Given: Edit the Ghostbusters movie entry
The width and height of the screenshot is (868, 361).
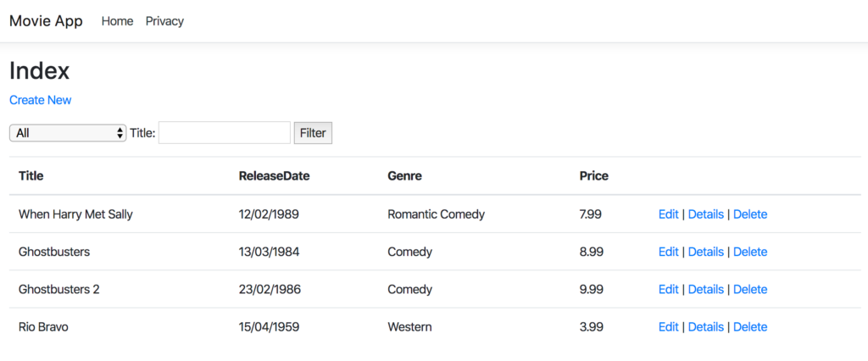Looking at the screenshot, I should pos(668,252).
